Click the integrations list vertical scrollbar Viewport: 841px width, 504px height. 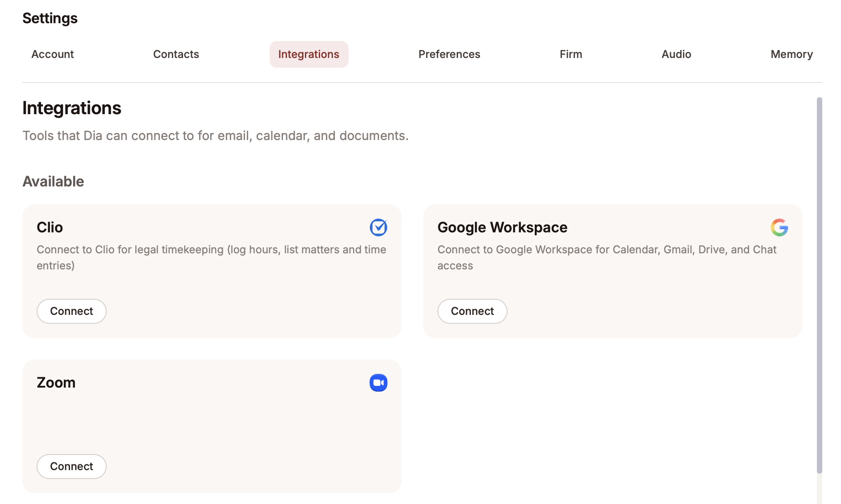click(820, 285)
